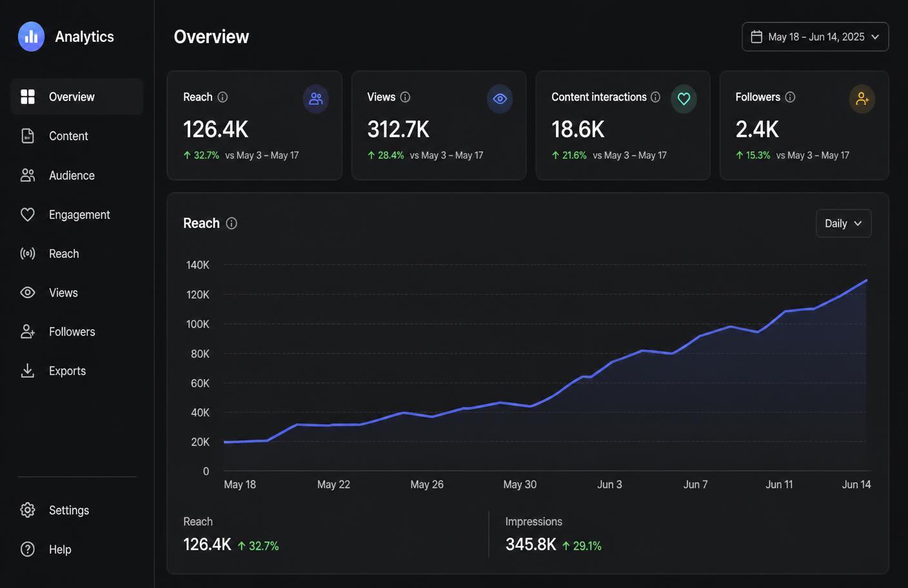Open Help from the sidebar
This screenshot has height=588, width=908.
[x=77, y=549]
